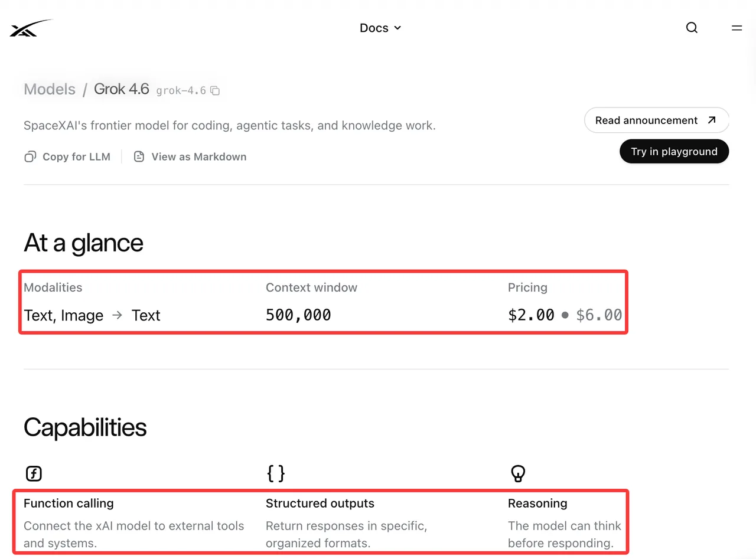Click the Grok 4.6 page title
The image size is (756, 559).
coord(122,89)
